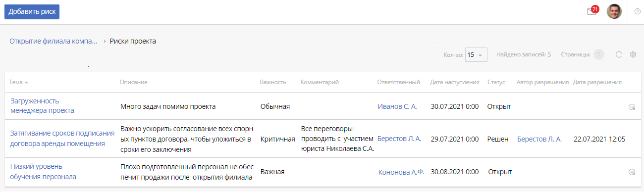644x192 pixels.
Task: Click the Статус column header
Action: point(496,82)
